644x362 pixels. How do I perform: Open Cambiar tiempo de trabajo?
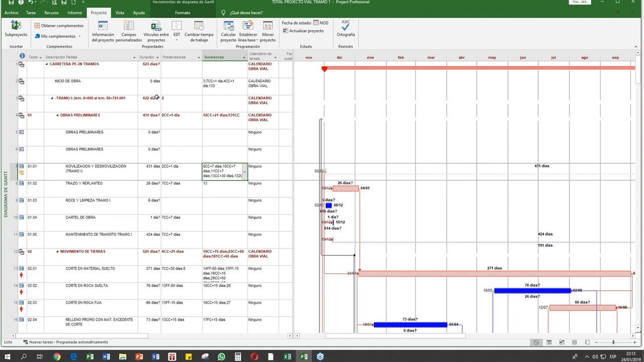199,26
